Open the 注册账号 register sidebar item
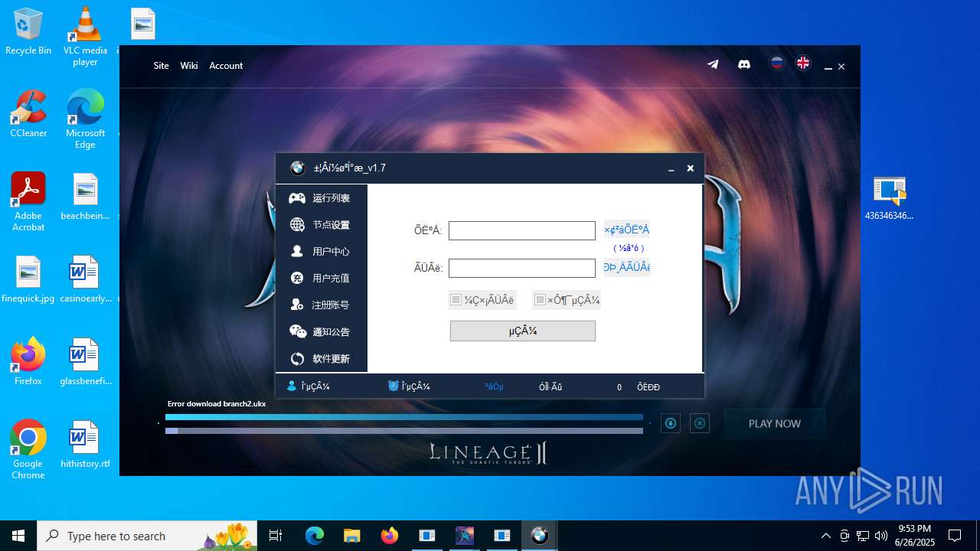Screen dimensions: 980x551 pyautogui.click(x=322, y=305)
